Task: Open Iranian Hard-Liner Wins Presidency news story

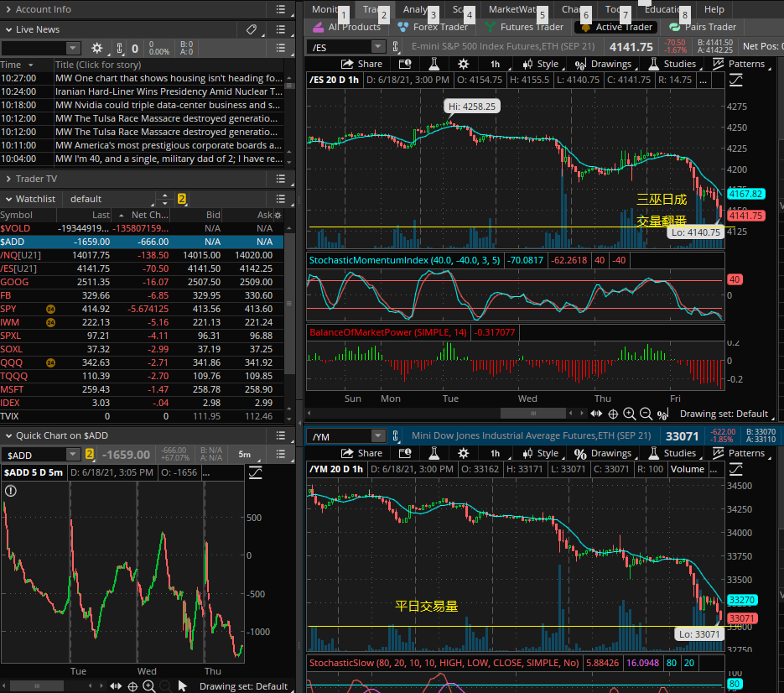Action: tap(169, 91)
